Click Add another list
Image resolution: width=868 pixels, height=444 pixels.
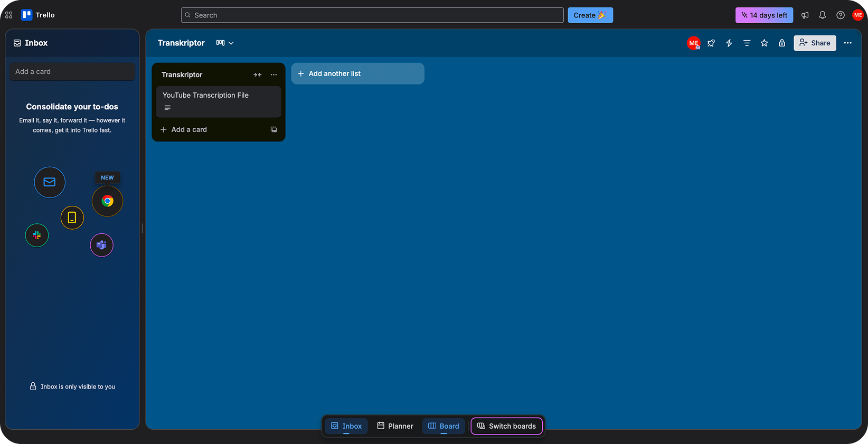point(358,73)
